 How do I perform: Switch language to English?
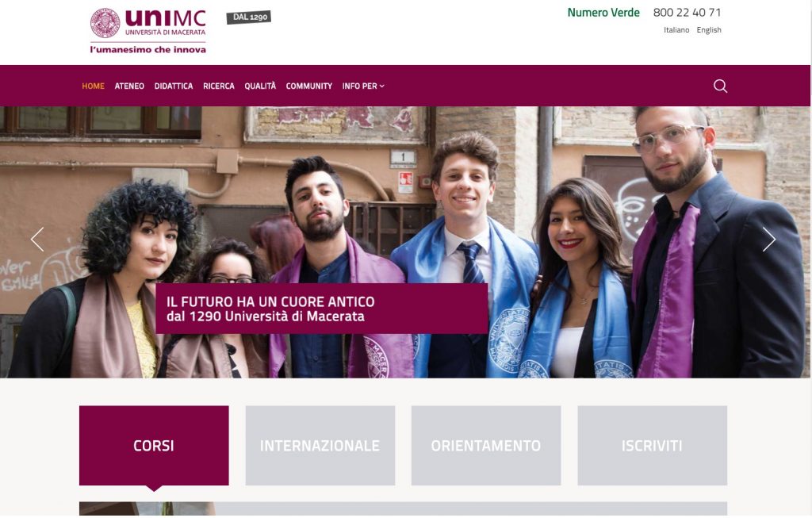pos(709,30)
